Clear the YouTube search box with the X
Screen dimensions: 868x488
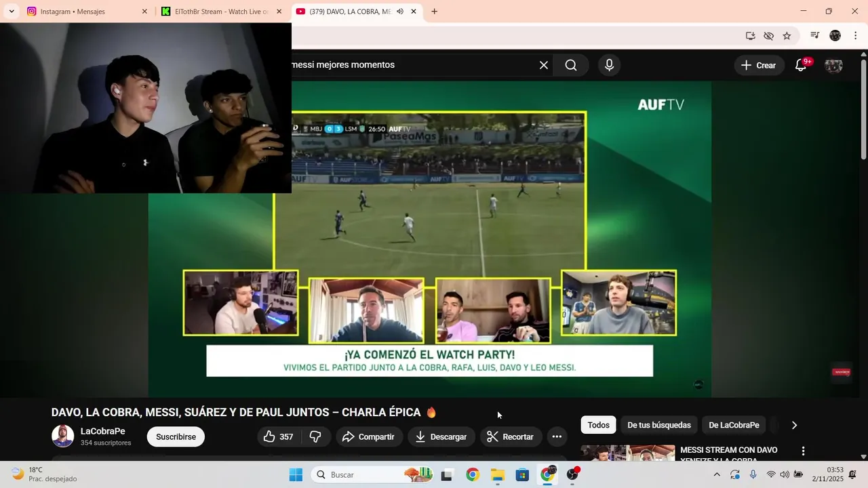point(543,65)
